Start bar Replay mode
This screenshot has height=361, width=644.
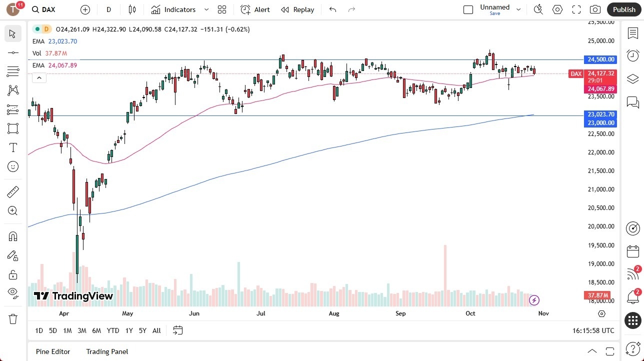[x=297, y=9]
